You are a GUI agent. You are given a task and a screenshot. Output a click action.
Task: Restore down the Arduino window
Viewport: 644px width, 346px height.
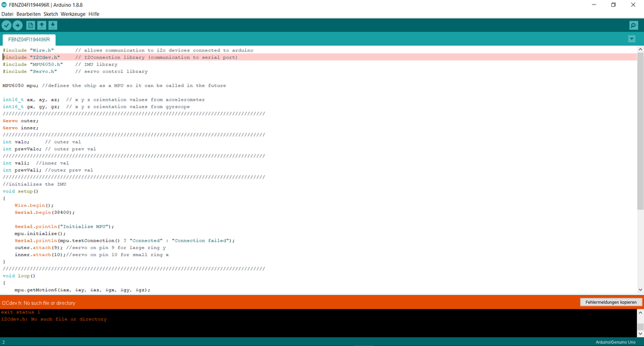point(613,5)
